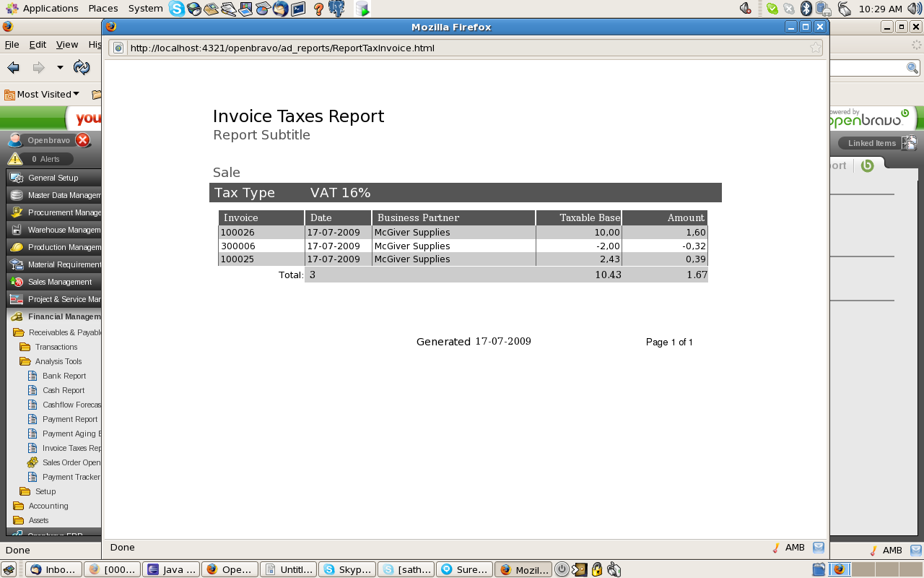Screen dimensions: 924x578
Task: Launch the terminal from the top panel
Action: click(298, 9)
